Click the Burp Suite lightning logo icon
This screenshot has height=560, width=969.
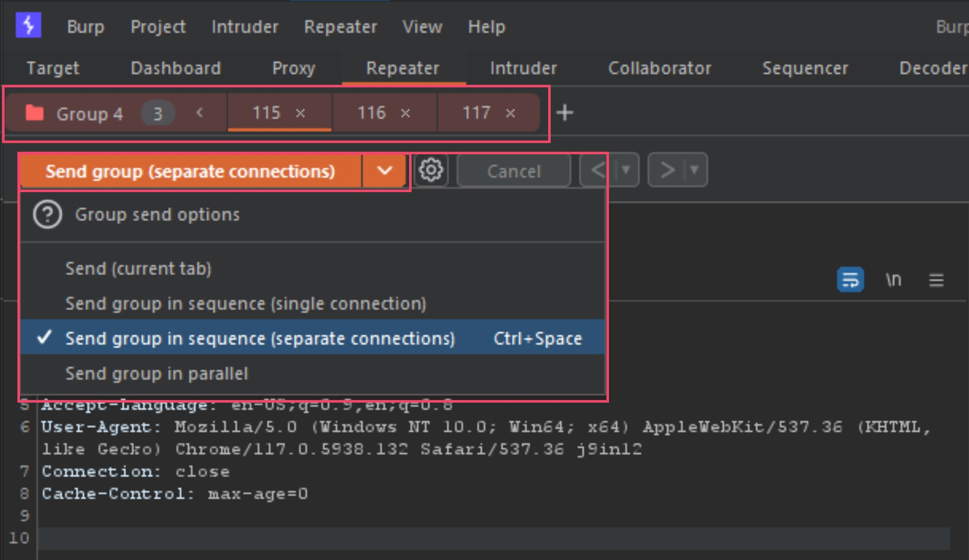(x=28, y=25)
